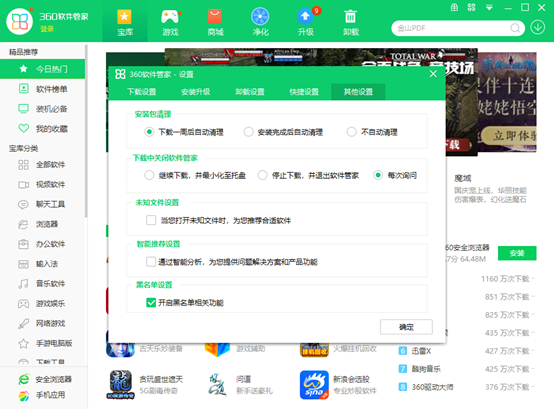This screenshot has width=554, height=409.
Task: Close the settings dialog
Action: click(x=433, y=74)
